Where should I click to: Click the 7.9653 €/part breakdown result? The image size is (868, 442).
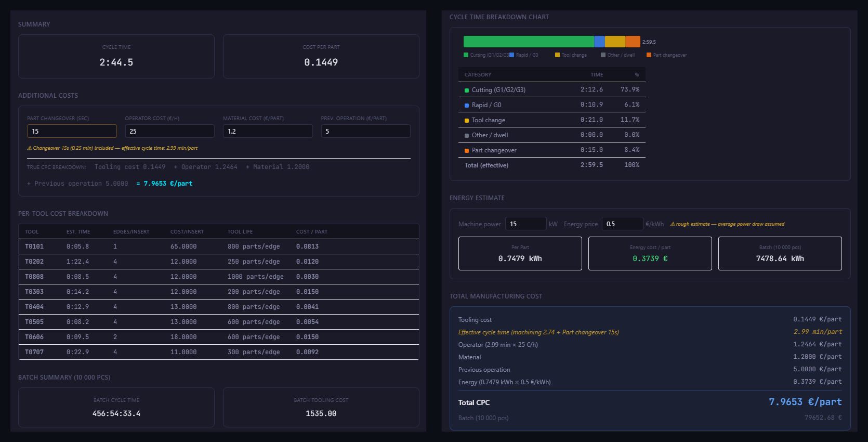click(164, 184)
